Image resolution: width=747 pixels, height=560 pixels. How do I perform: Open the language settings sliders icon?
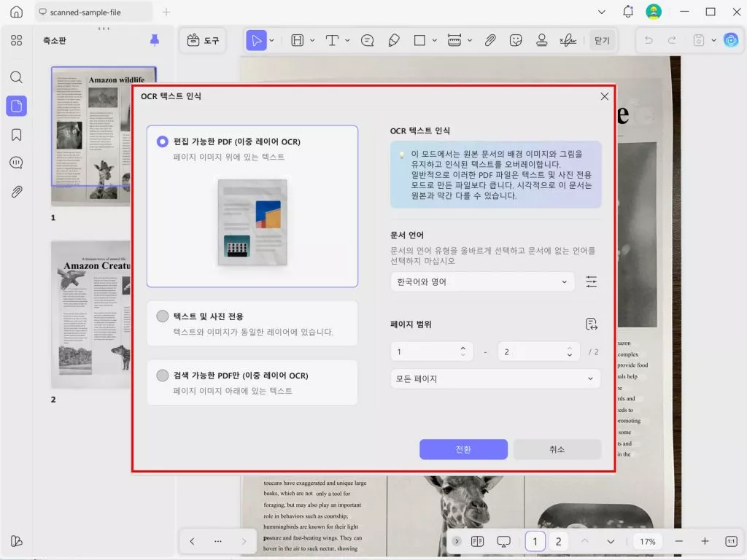[x=591, y=282]
